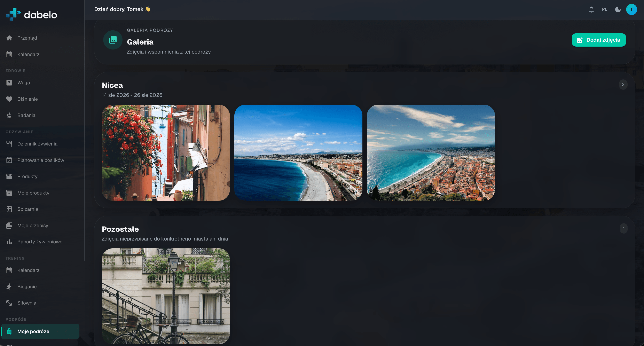Click the Nicea photo count badge

[623, 85]
